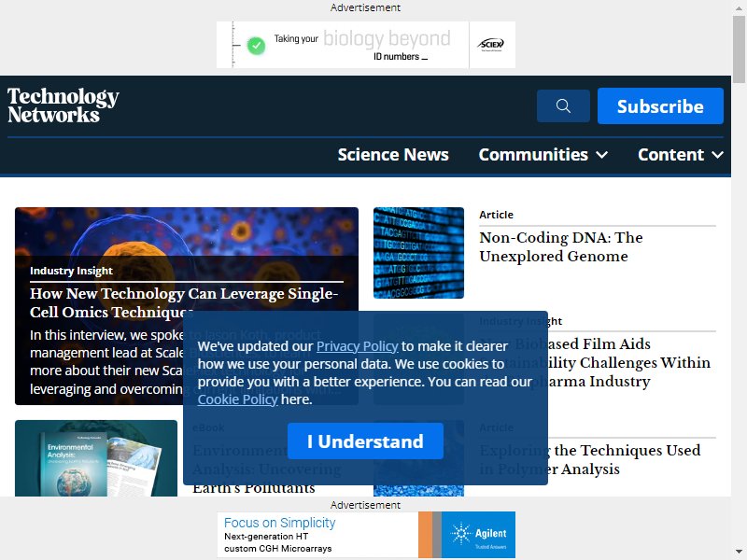This screenshot has height=560, width=747.
Task: Click the 'Article' label above Non-Coding DNA
Action: [x=497, y=215]
